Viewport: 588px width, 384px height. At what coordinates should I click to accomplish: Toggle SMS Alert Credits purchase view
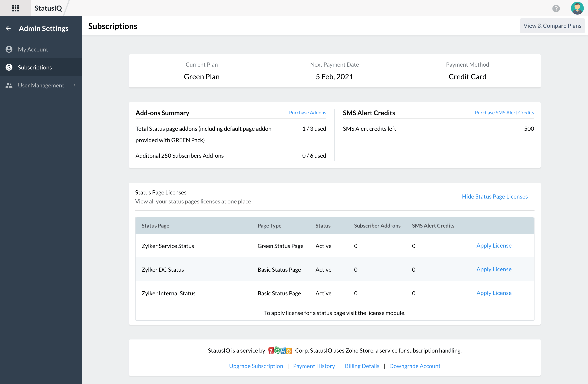[x=504, y=113]
